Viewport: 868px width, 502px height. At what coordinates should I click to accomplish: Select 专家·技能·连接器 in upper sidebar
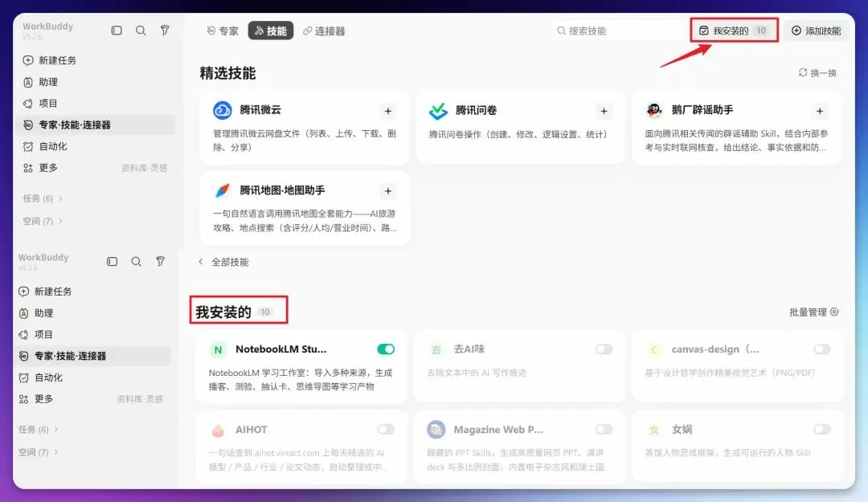point(95,125)
